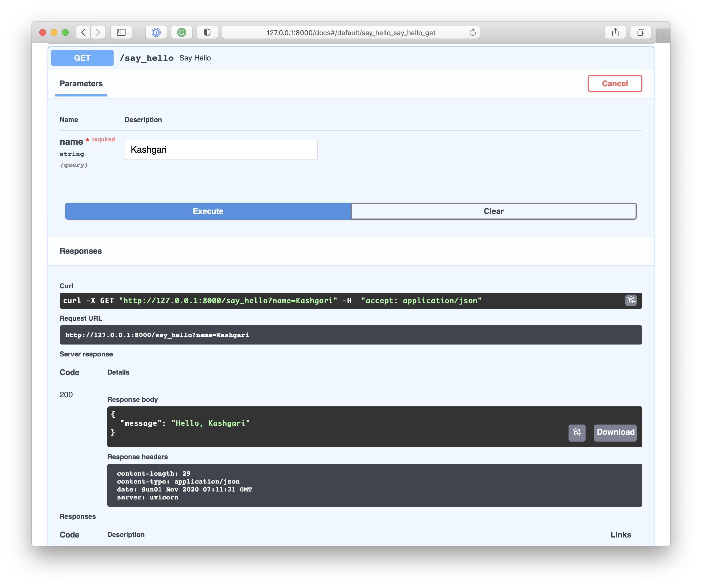Reload the page with refresh icon
Image resolution: width=702 pixels, height=588 pixels.
point(472,32)
